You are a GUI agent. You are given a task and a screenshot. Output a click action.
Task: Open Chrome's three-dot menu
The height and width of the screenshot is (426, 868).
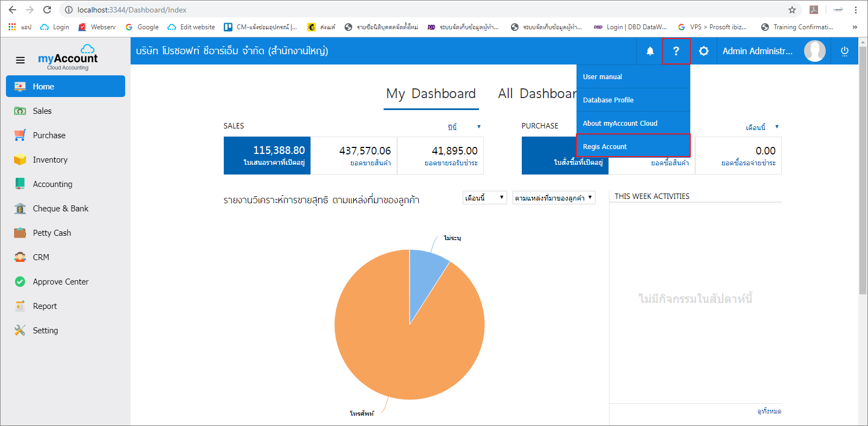(x=856, y=10)
